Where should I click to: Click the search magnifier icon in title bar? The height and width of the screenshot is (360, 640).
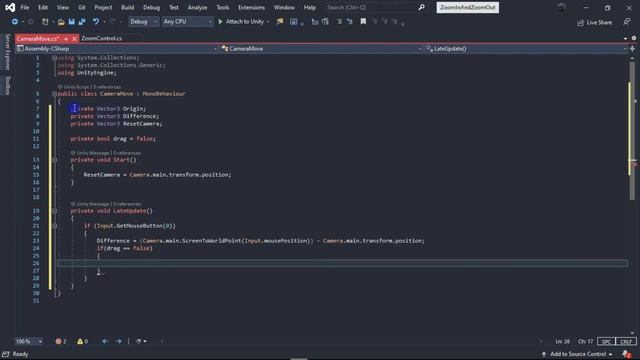coord(421,7)
